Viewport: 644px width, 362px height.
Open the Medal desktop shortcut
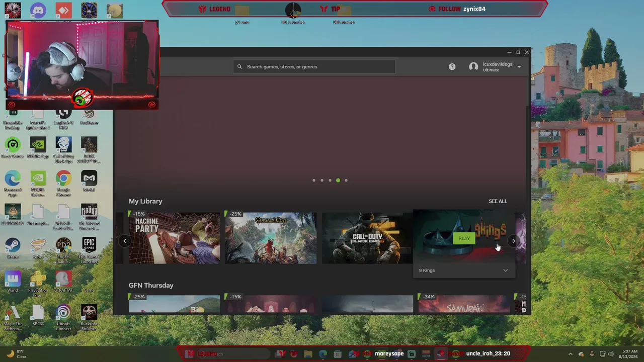[x=89, y=181]
